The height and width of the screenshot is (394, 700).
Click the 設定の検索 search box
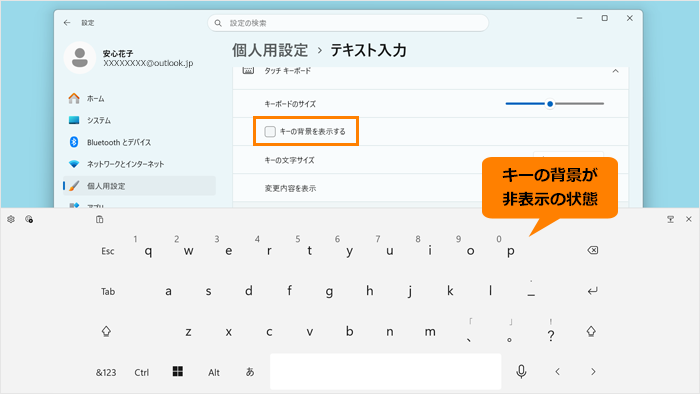click(348, 23)
